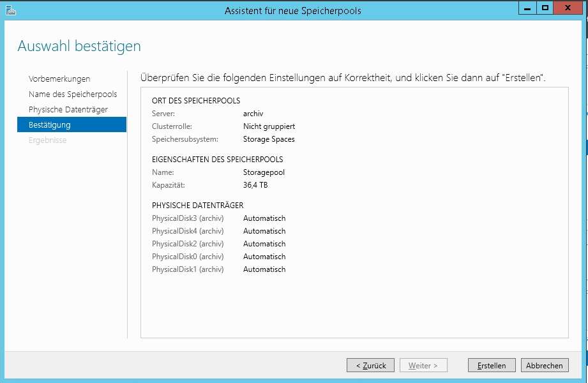Click the 'Kapazität:' label
The image size is (588, 383).
[x=169, y=185]
